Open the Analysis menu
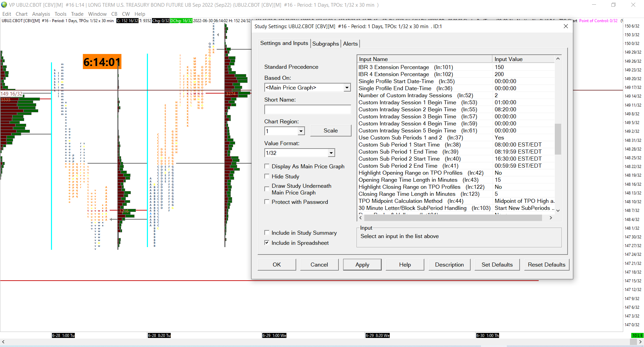Screen dimensions: 644x347 click(41, 14)
